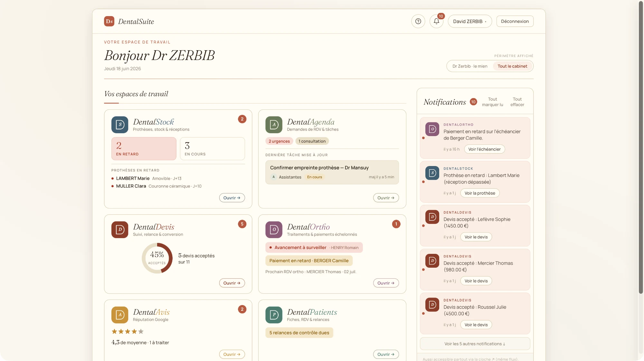Click 'Paiement en retard · BERGER Camille' tag

click(309, 261)
